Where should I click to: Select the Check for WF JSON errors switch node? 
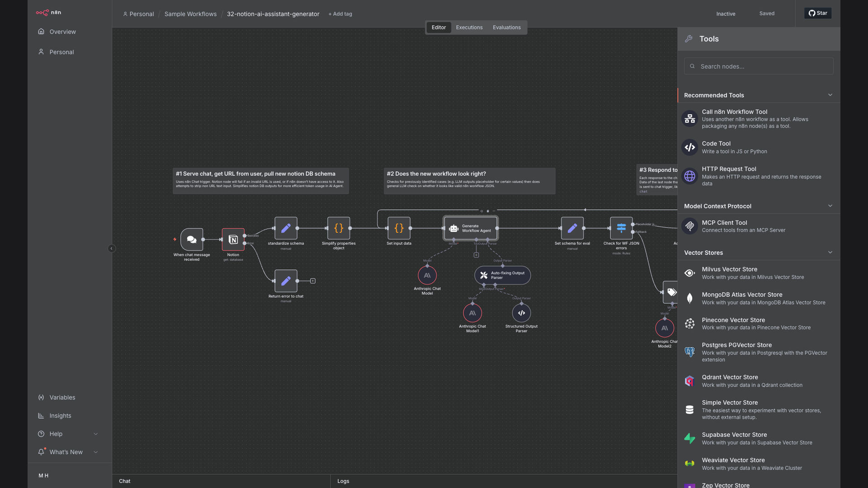point(621,228)
